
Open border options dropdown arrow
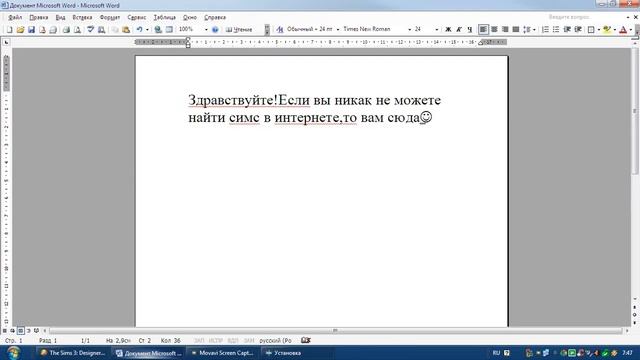598,29
